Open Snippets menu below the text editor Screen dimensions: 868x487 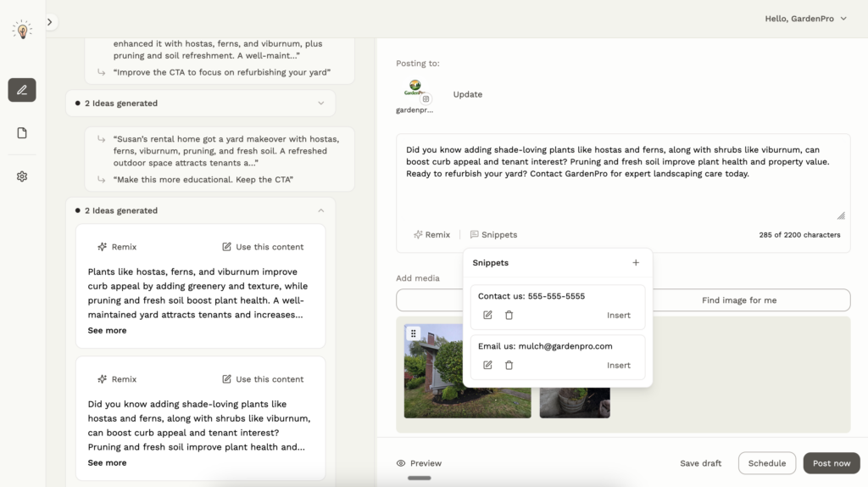[x=493, y=235]
